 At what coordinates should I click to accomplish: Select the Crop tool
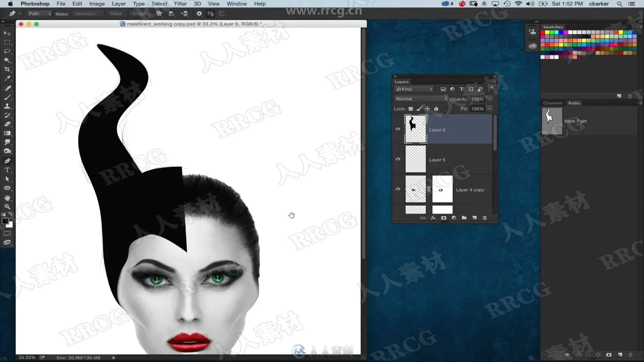tap(7, 69)
